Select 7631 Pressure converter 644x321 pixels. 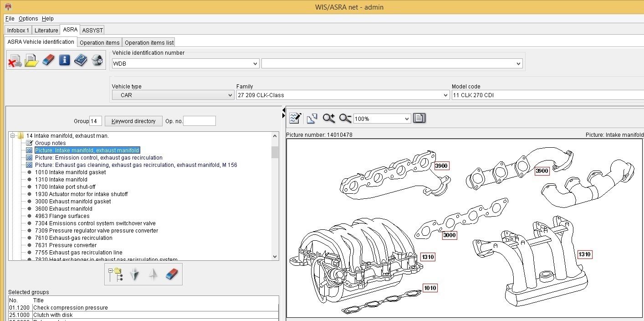pos(66,245)
